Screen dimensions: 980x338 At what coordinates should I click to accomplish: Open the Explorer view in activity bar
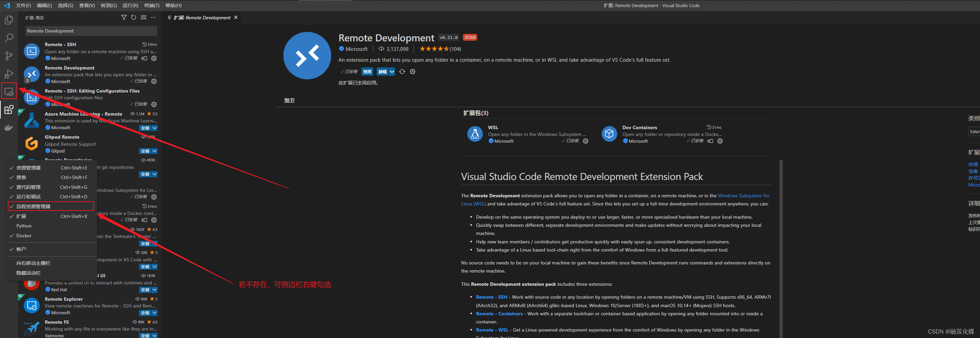pyautogui.click(x=9, y=20)
